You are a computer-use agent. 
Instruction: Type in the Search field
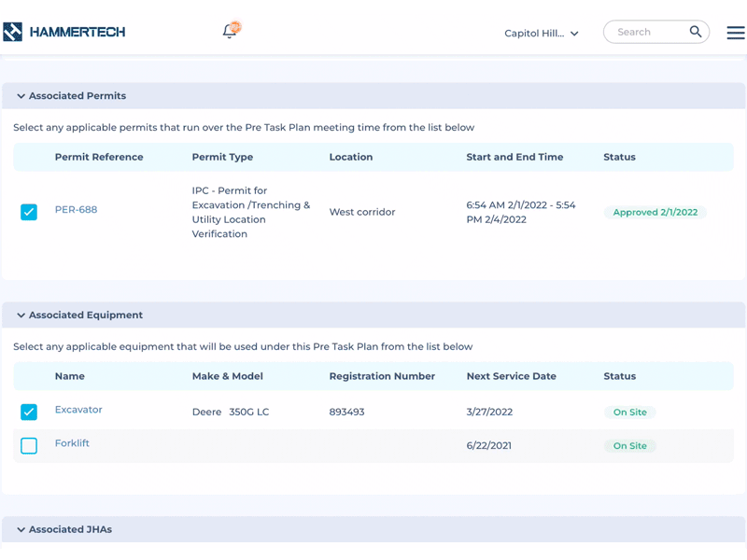click(x=648, y=32)
